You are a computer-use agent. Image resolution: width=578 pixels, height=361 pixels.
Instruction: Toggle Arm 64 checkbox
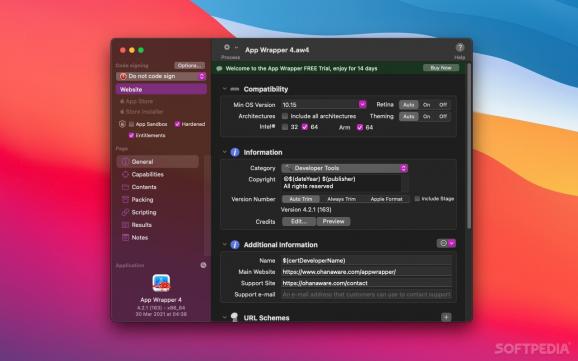click(360, 127)
